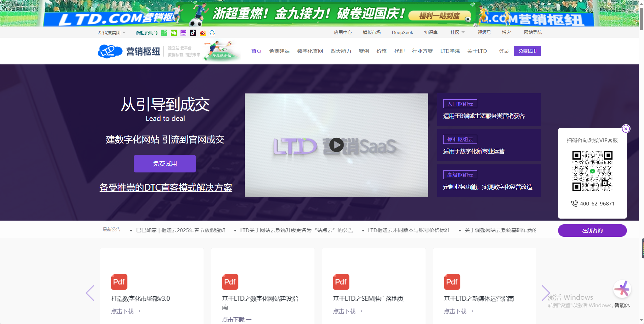Expand the 22科技集团 dropdown
644x324 pixels.
click(111, 33)
